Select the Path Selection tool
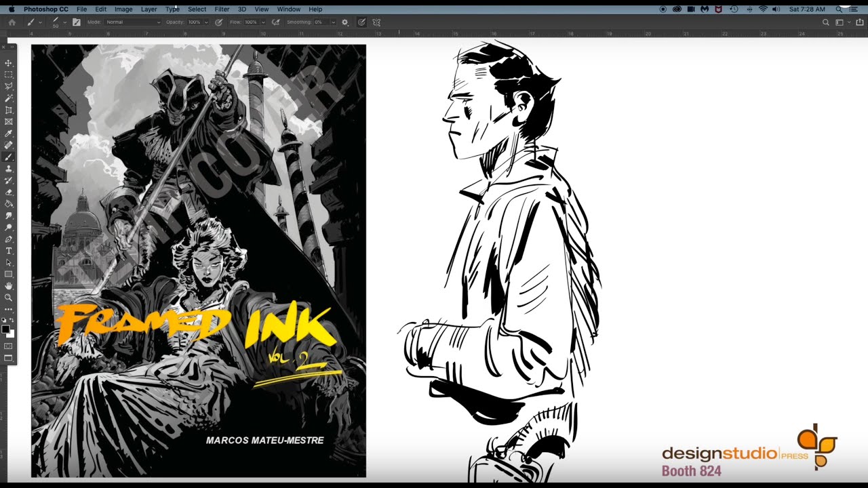Image resolution: width=868 pixels, height=488 pixels. pyautogui.click(x=9, y=262)
